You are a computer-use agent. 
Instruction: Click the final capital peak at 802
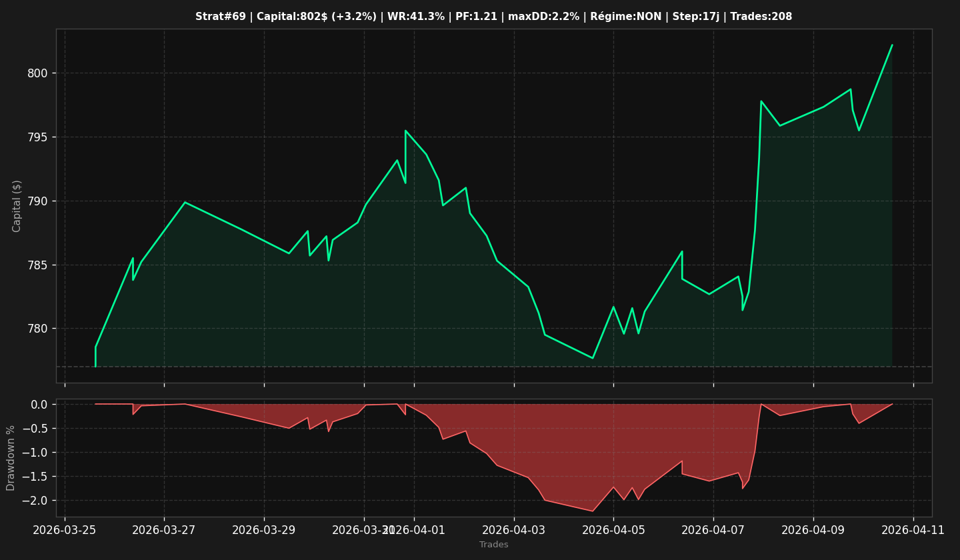892,45
